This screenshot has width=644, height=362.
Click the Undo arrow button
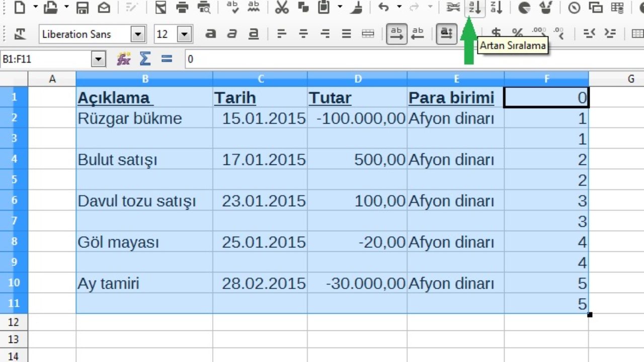coord(384,8)
